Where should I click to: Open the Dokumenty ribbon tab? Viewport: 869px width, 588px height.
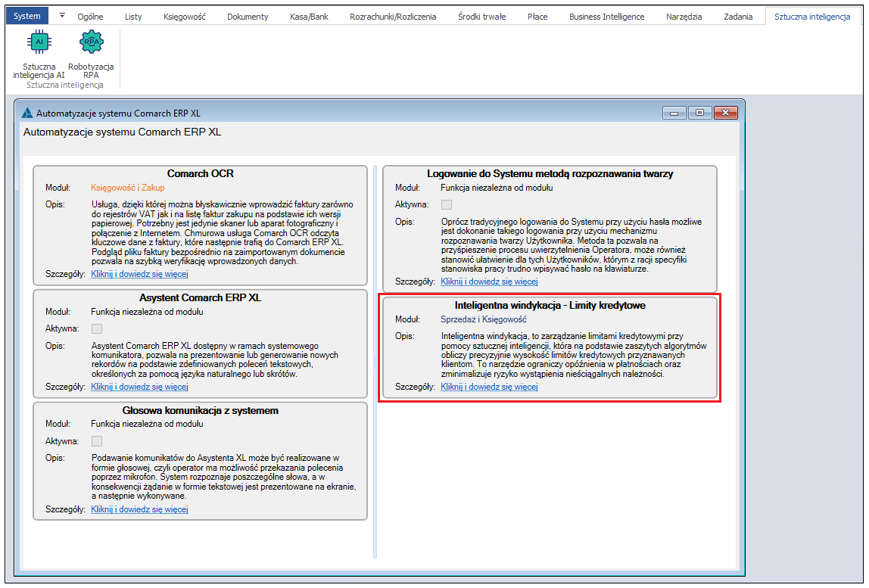click(248, 17)
